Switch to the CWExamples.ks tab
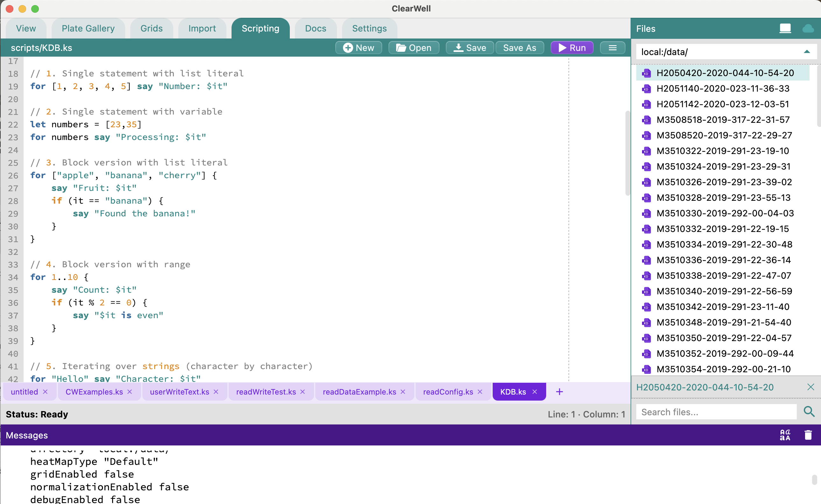The width and height of the screenshot is (821, 504). click(94, 392)
